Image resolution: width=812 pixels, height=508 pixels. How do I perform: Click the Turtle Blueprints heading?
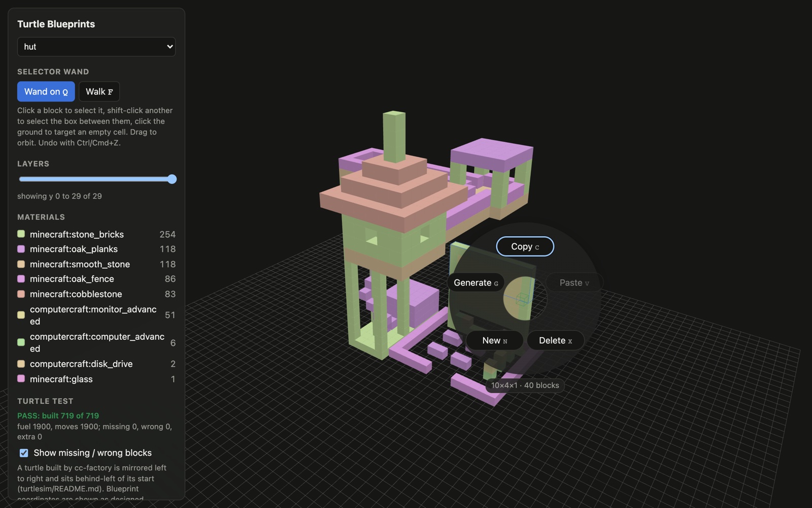(56, 24)
